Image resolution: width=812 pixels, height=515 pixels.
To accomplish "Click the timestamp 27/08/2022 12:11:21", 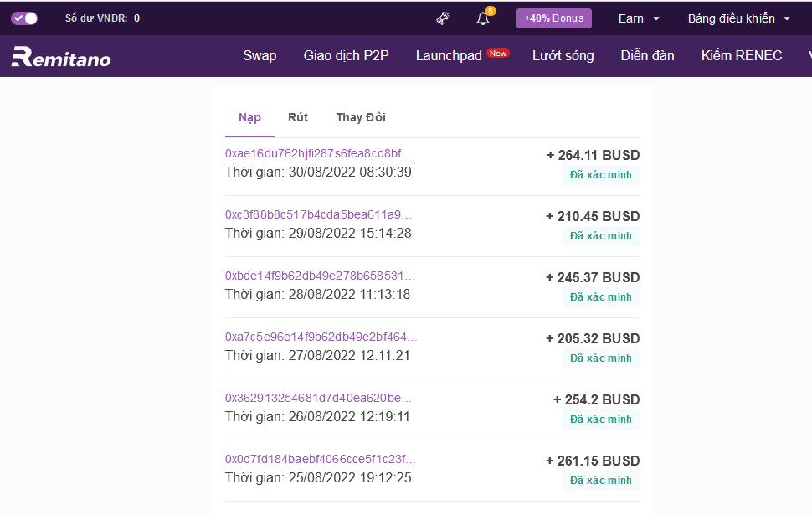I will click(x=349, y=355).
